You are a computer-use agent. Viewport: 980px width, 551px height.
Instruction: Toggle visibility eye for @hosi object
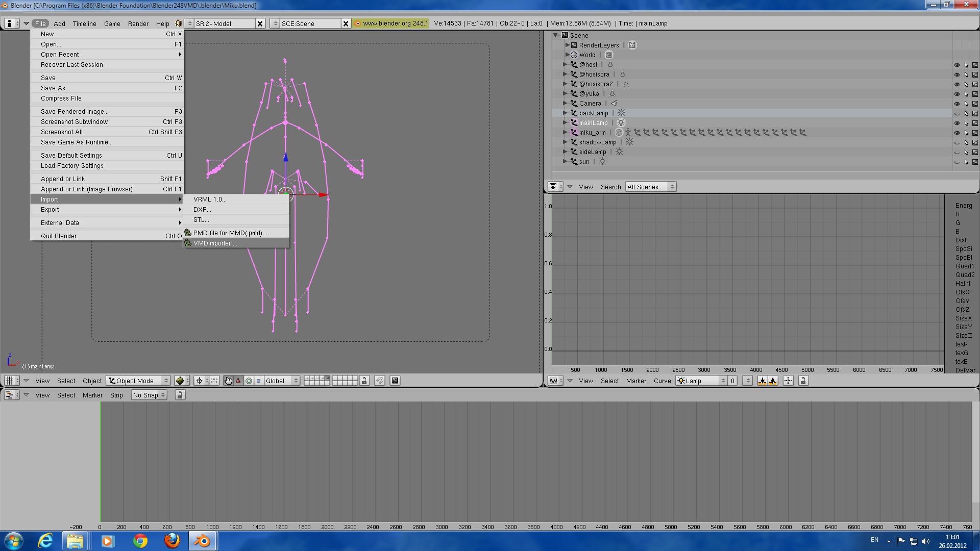coord(957,65)
